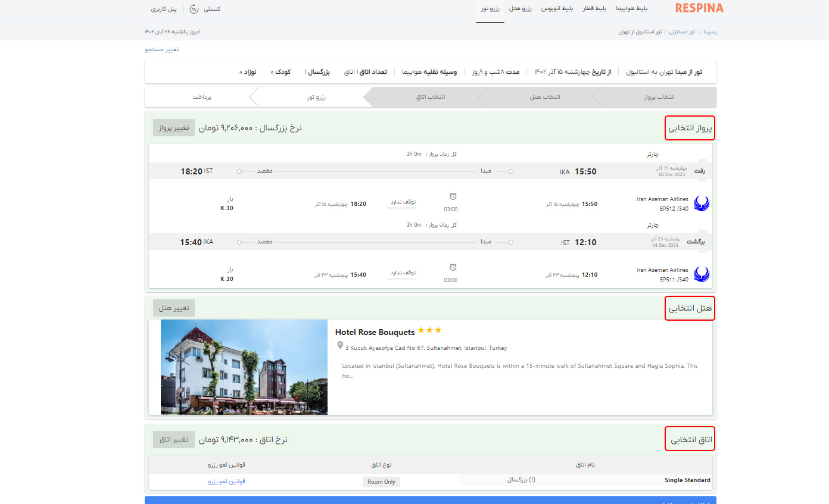Screen dimensions: 829x504
Task: Click the location pin beside the hotel address
Action: (x=340, y=346)
